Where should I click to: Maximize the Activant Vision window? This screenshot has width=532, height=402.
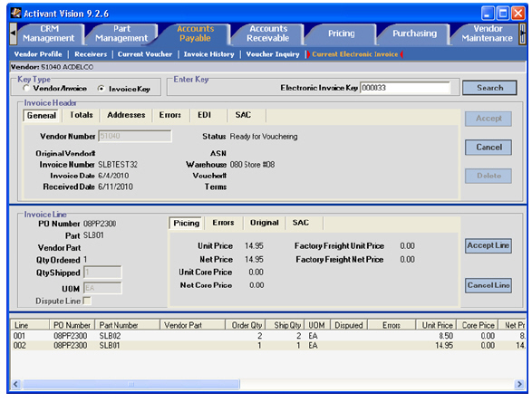click(503, 14)
